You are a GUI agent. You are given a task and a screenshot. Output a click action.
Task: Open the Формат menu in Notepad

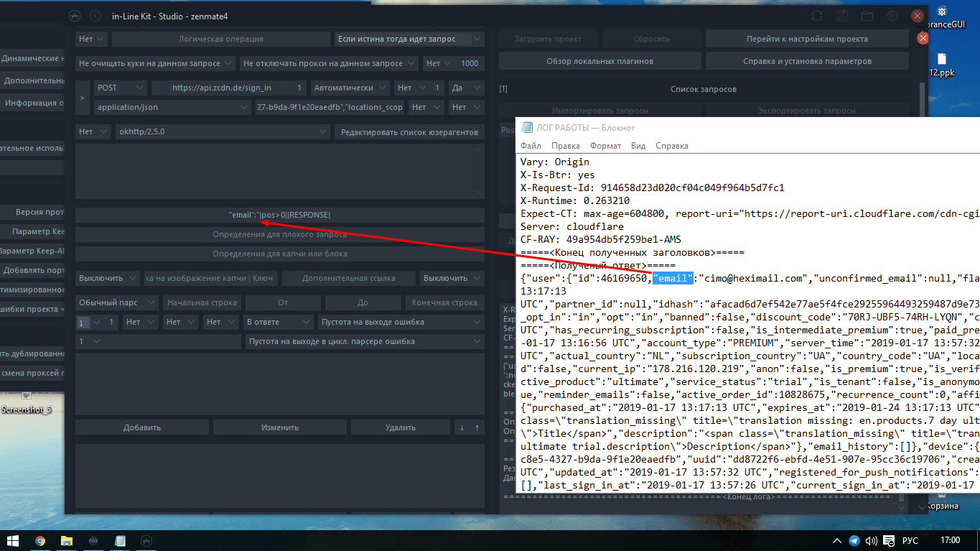tap(605, 146)
